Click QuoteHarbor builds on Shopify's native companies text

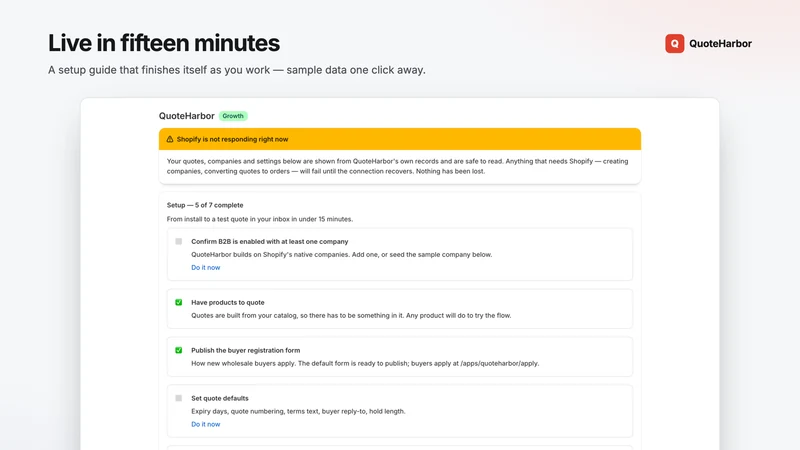coord(341,254)
